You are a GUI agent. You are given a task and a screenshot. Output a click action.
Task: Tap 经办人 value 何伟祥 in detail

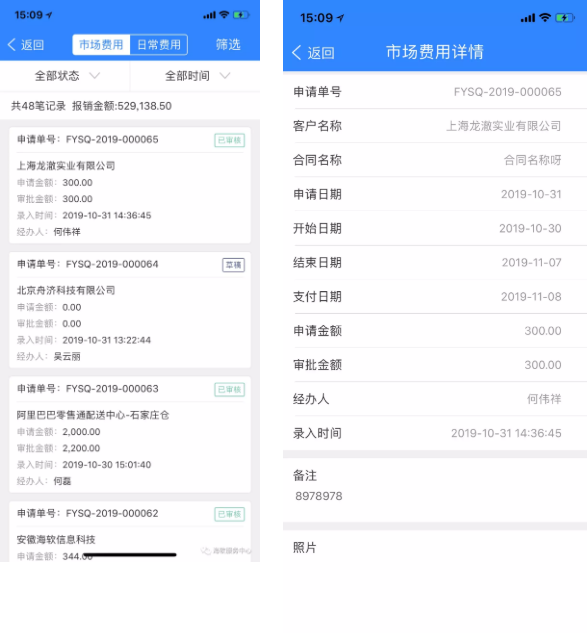point(544,399)
